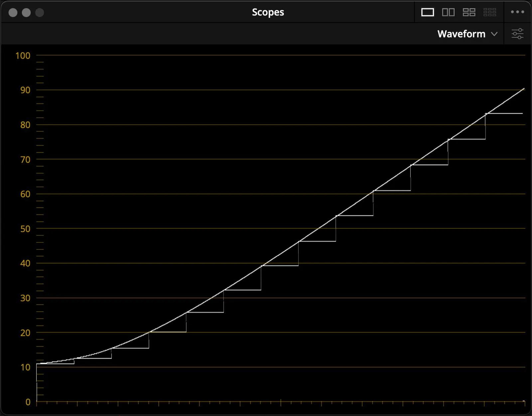
Task: Click the 70 level scale label
Action: pos(25,160)
